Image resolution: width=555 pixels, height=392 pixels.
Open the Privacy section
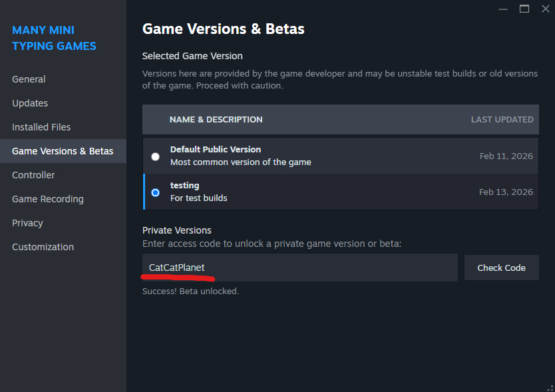click(x=27, y=223)
